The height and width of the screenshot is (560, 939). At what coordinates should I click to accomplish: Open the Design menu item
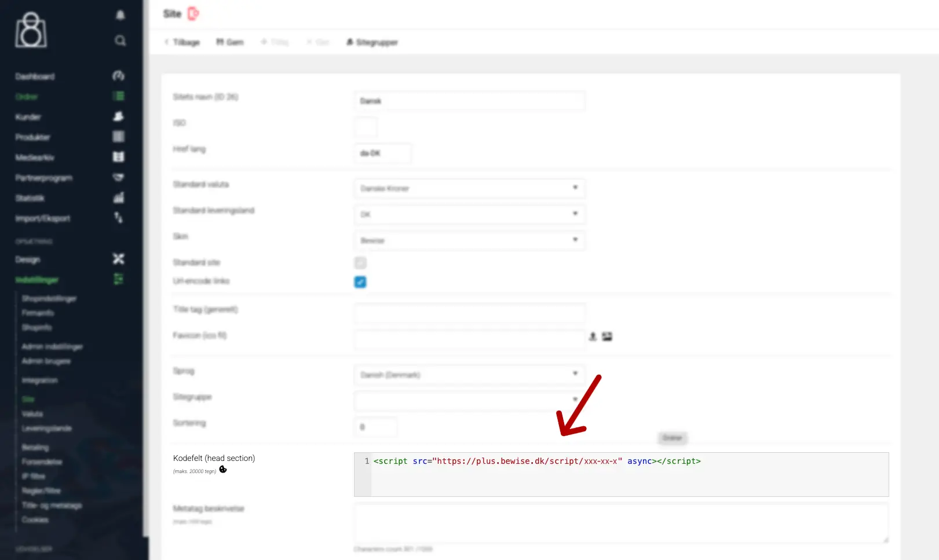28,259
